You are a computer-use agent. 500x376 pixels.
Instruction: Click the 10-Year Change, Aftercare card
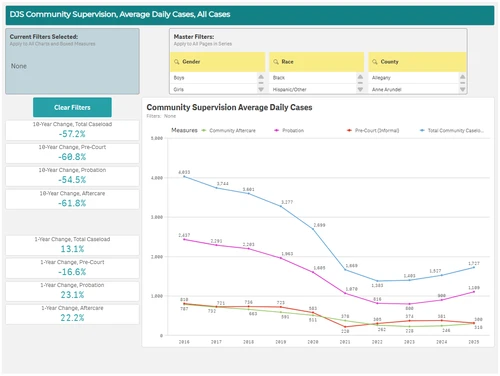[72, 199]
